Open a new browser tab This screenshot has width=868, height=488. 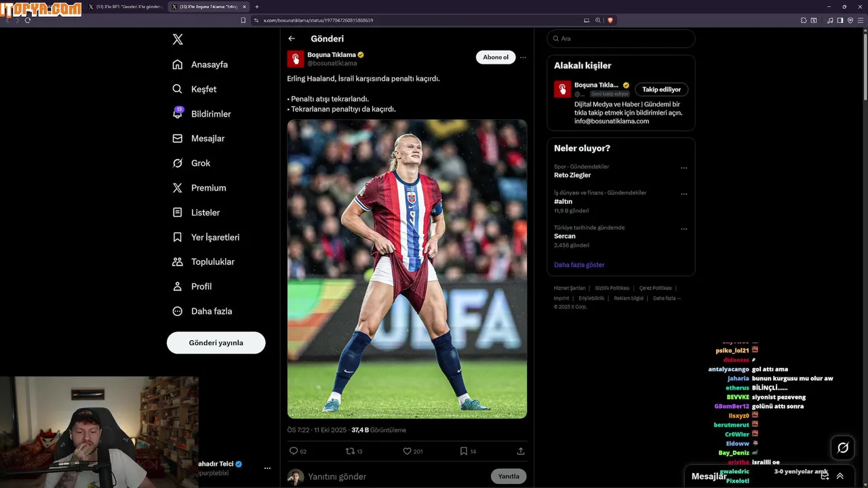tap(257, 7)
